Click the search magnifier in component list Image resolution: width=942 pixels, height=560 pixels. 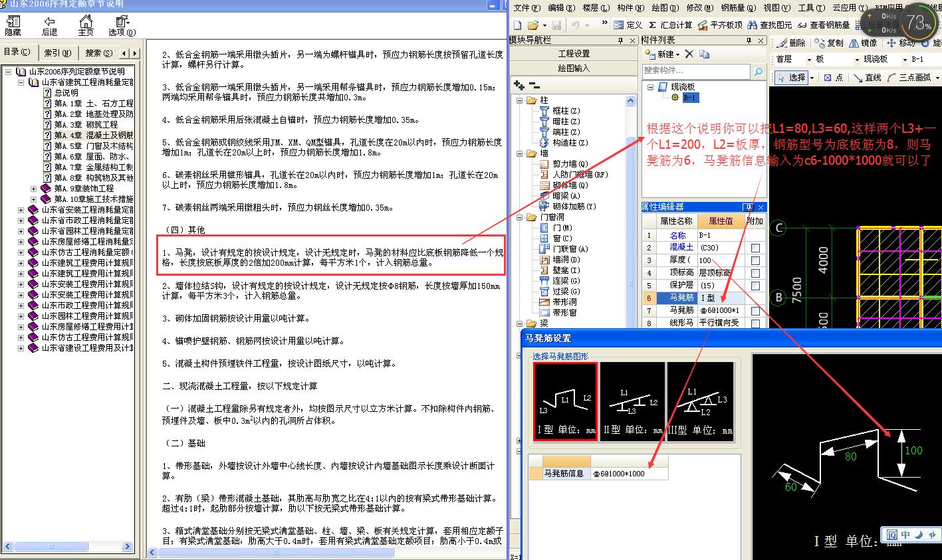758,70
